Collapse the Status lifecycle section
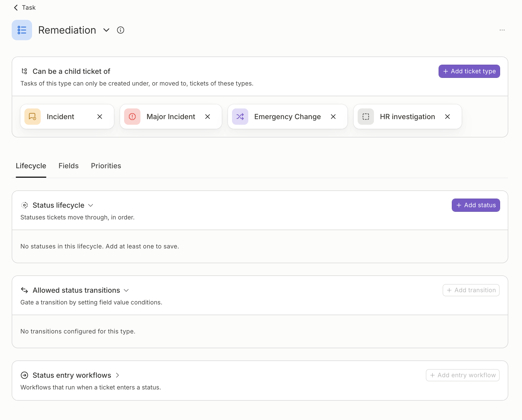522x420 pixels. click(91, 205)
